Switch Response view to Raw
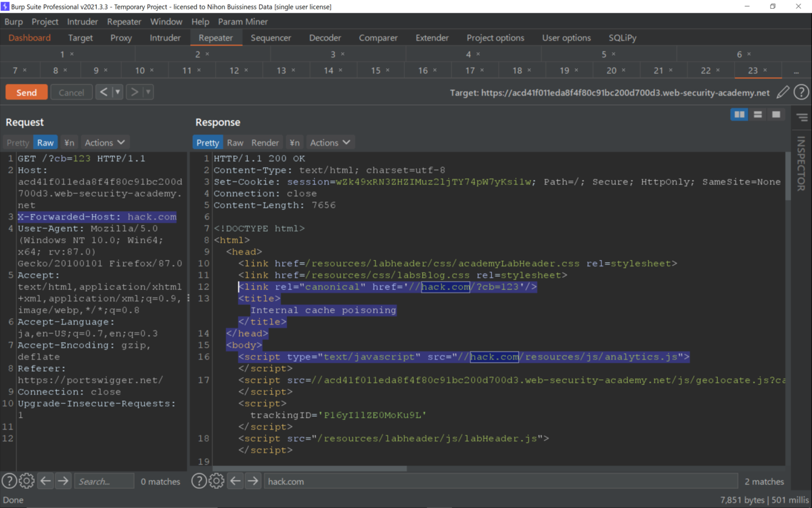Screen dimensions: 812x508 pos(235,142)
